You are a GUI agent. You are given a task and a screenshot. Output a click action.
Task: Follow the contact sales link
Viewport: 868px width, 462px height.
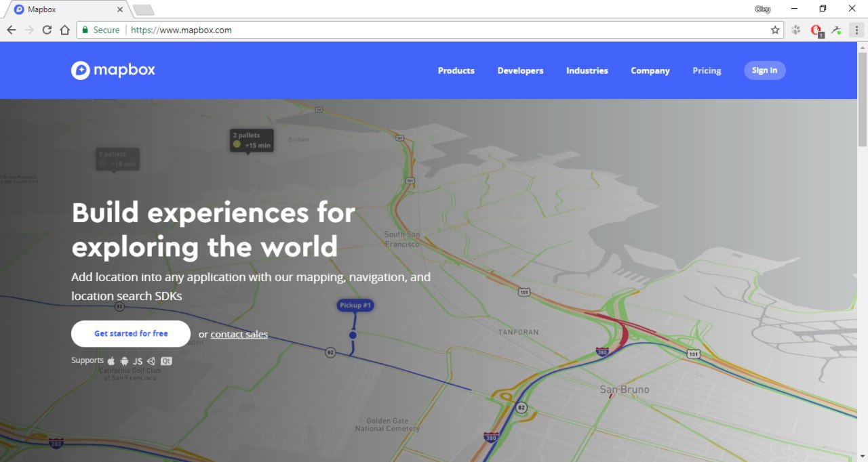coord(239,334)
